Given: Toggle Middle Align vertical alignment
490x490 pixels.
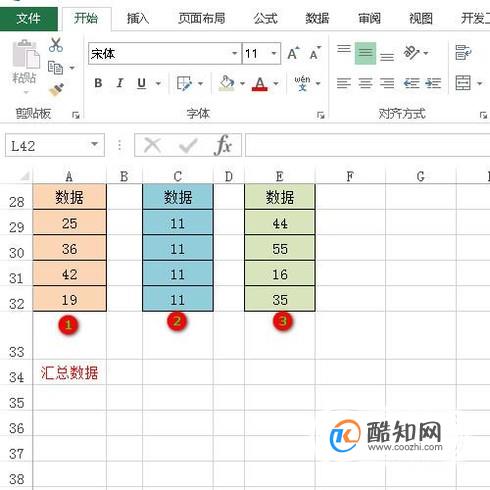Looking at the screenshot, I should (365, 53).
